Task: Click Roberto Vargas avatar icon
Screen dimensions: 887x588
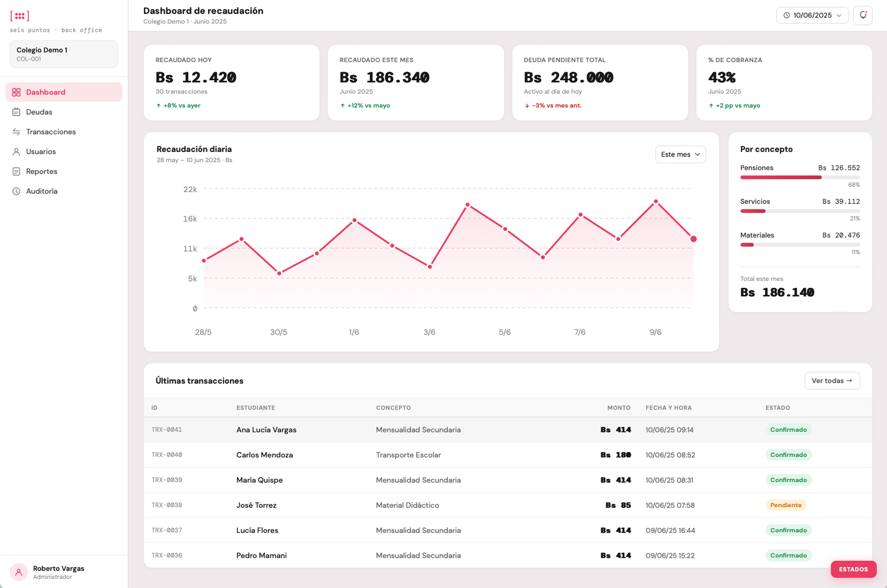Action: (x=19, y=572)
